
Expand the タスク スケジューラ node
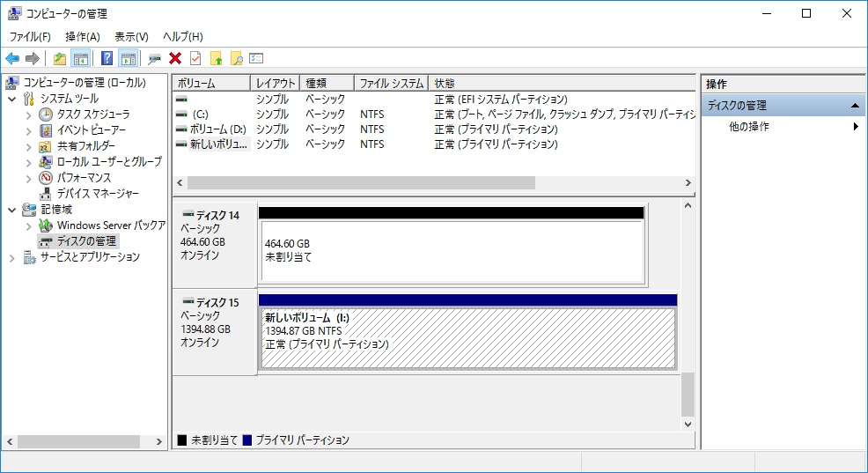coord(28,115)
